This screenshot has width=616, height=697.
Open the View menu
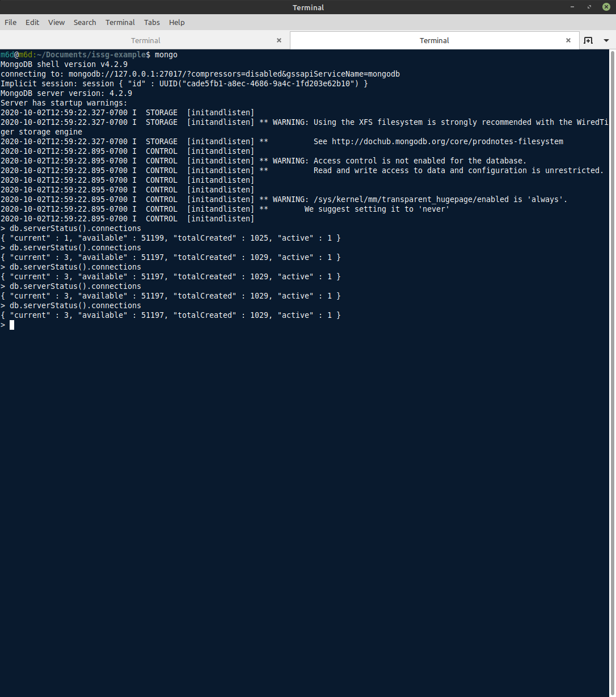point(56,22)
